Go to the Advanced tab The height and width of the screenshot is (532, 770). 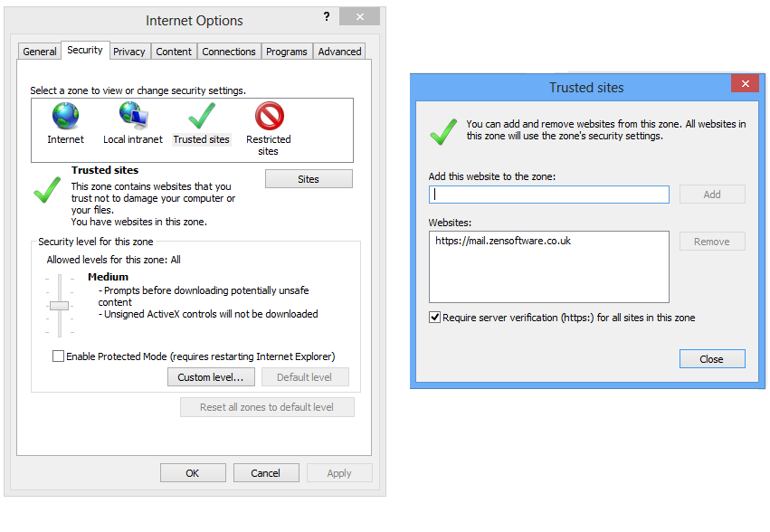339,52
